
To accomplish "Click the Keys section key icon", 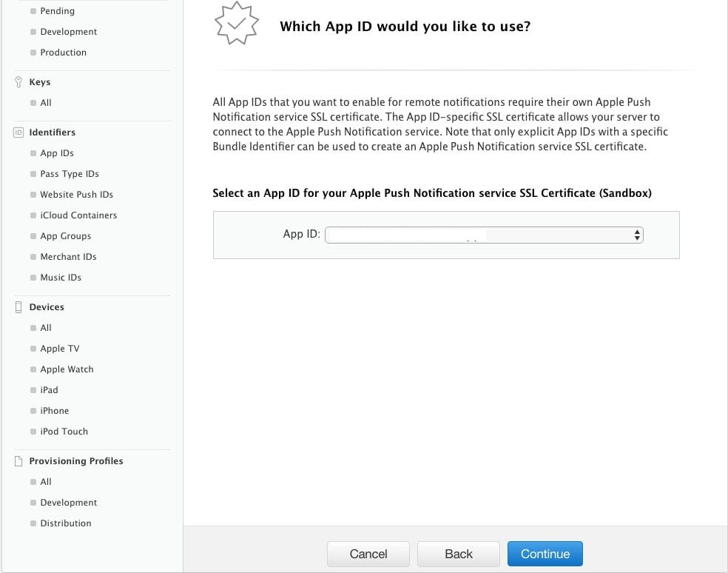I will coord(18,82).
